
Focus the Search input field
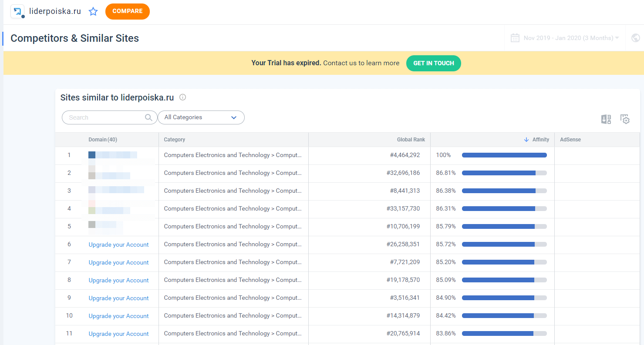110,117
